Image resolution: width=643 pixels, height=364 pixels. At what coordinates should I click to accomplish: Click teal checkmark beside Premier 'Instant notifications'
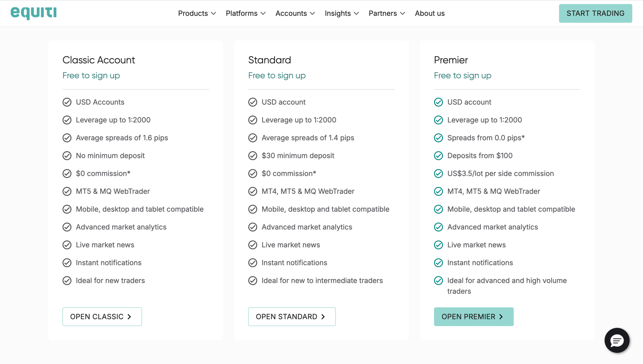(x=439, y=263)
